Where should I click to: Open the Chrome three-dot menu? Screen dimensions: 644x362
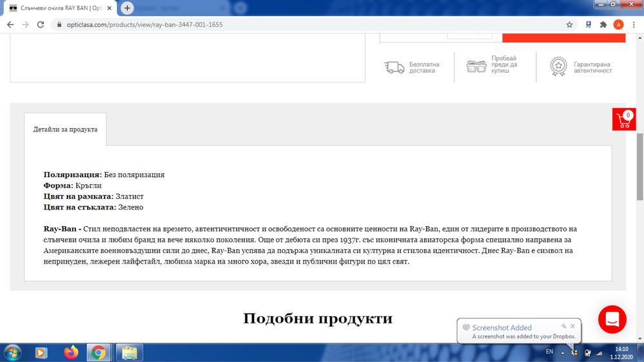pos(634,24)
